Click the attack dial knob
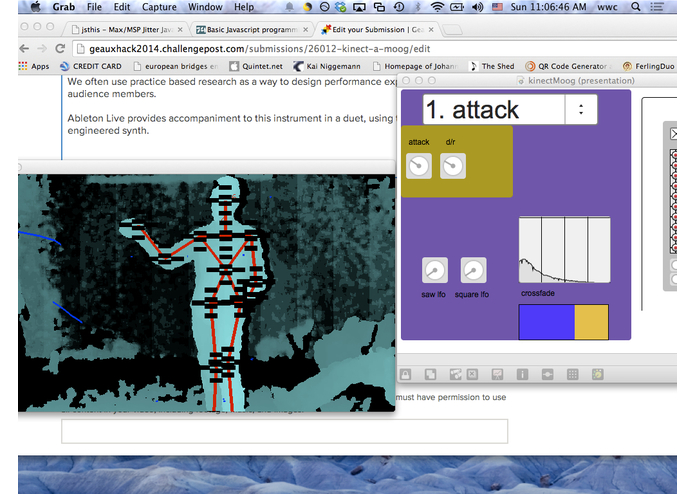The height and width of the screenshot is (494, 695). tap(419, 166)
